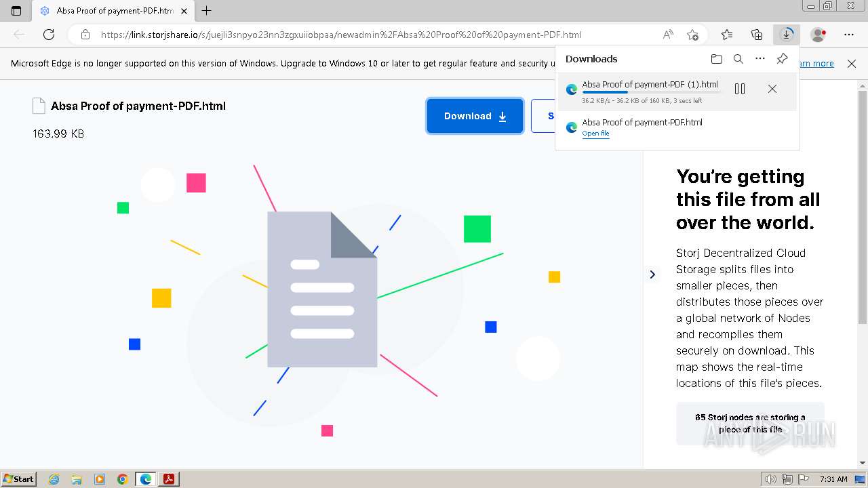Click the Downloads panel title
The image size is (868, 488).
591,59
